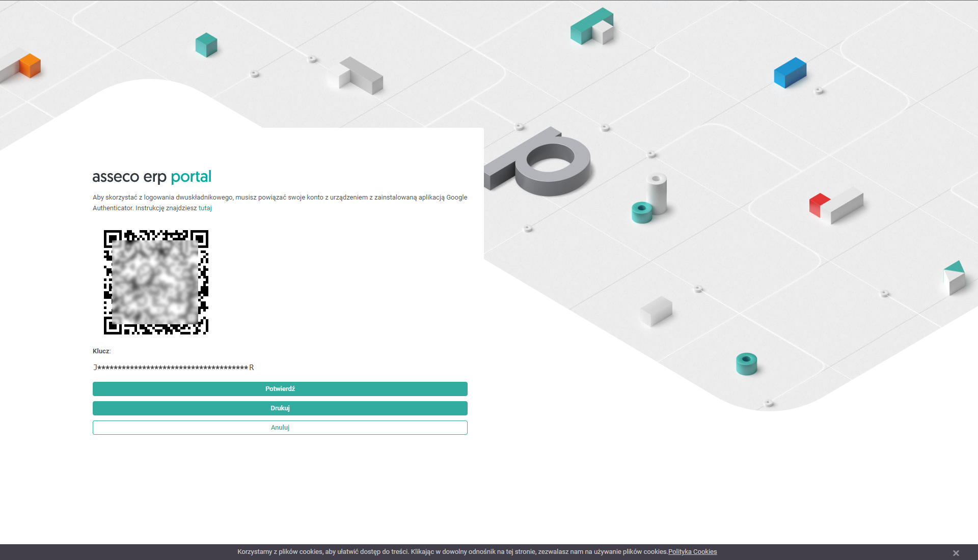Click the asseco erp portal logo

(152, 177)
